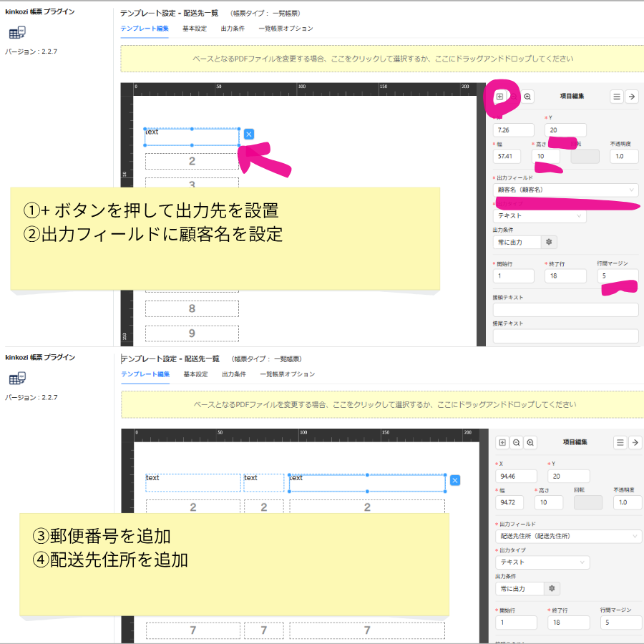644x644 pixels.
Task: Click right arrow icon in lower 項目編集 panel
Action: pos(635,443)
